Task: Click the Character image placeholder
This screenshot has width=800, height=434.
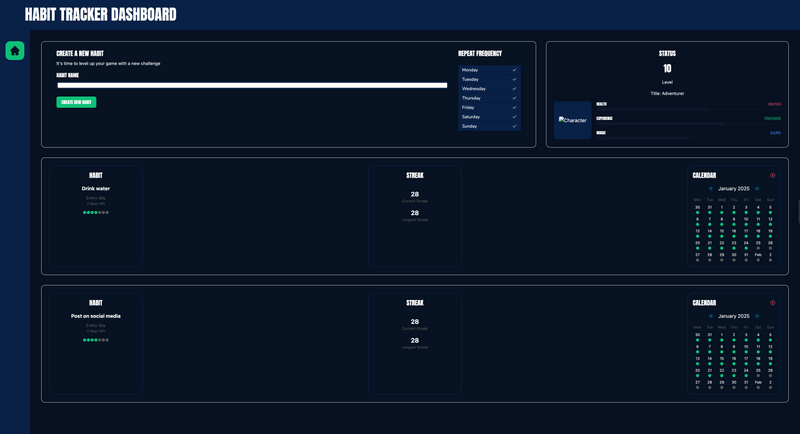Action: click(x=572, y=120)
